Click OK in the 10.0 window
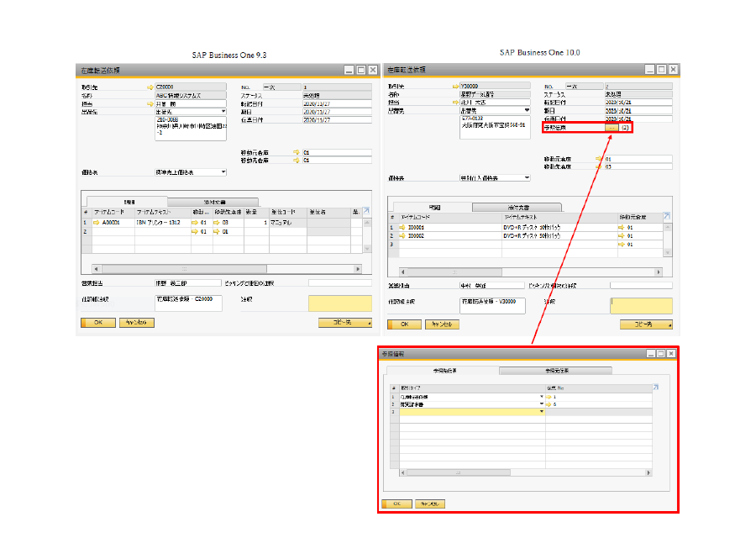This screenshot has height=559, width=756. click(405, 324)
